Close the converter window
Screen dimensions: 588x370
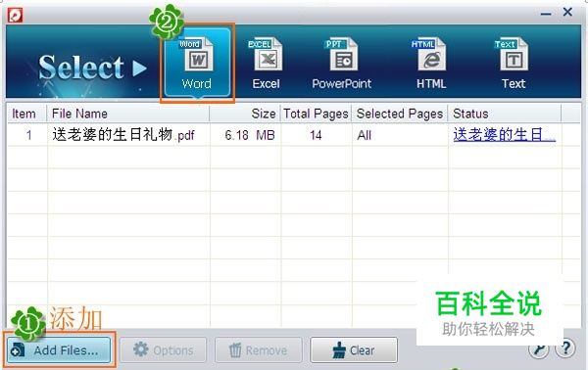[x=567, y=12]
